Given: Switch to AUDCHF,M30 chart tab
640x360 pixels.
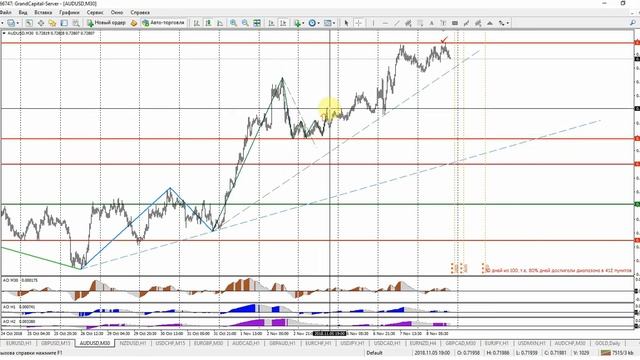Looking at the screenshot, I should click(x=570, y=343).
